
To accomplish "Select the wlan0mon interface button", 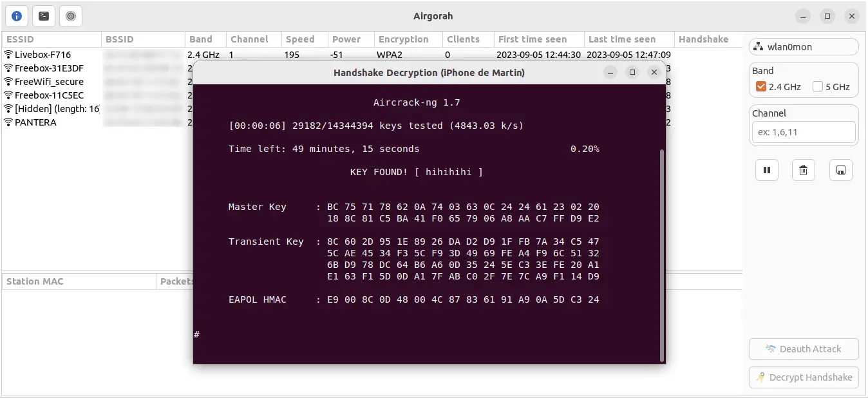I will point(804,47).
